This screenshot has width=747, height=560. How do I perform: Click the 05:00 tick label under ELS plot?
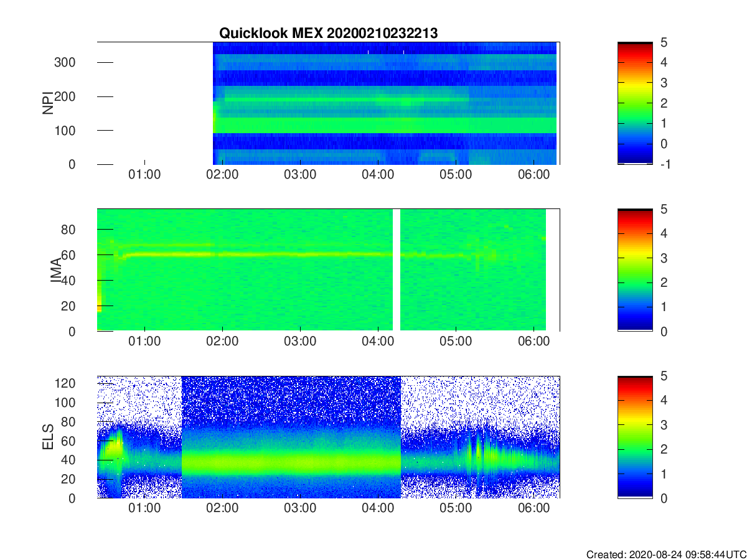pyautogui.click(x=456, y=508)
